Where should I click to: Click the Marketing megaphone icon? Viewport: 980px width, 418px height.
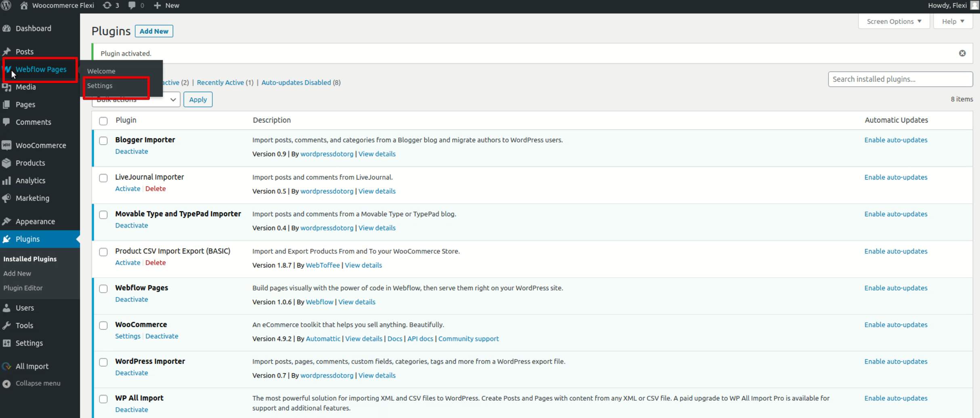[x=6, y=198]
